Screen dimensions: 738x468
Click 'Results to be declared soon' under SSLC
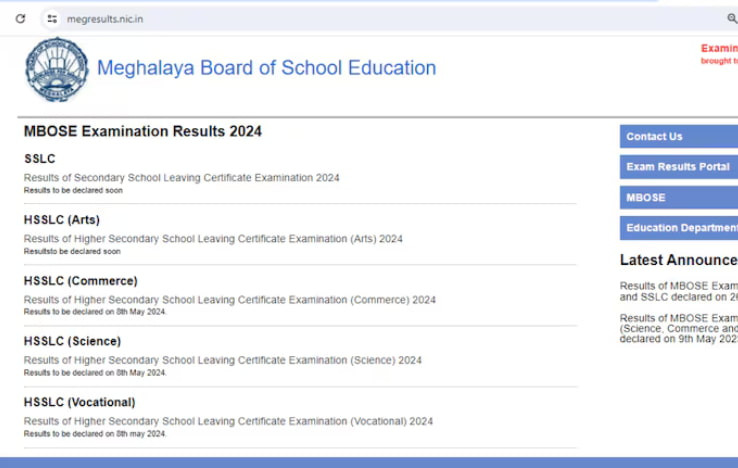pos(73,190)
